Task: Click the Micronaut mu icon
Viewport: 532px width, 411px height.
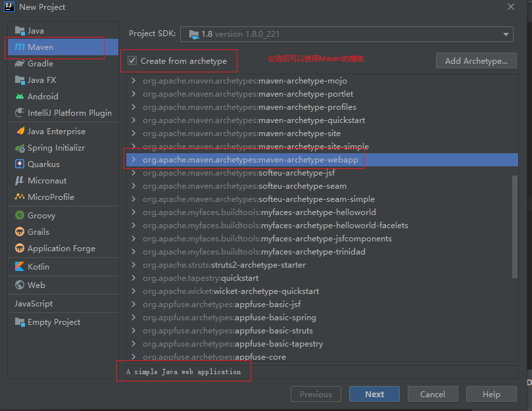Action: pyautogui.click(x=19, y=181)
